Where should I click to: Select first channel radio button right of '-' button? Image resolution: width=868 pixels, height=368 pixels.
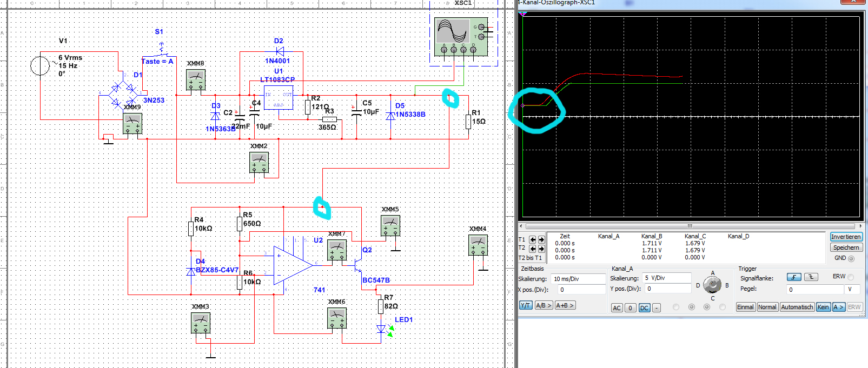pos(675,307)
